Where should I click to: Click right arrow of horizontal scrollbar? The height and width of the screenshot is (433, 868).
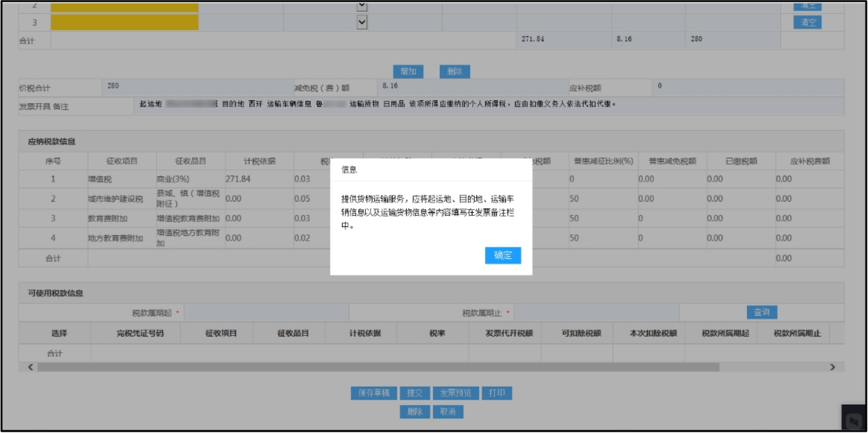833,367
